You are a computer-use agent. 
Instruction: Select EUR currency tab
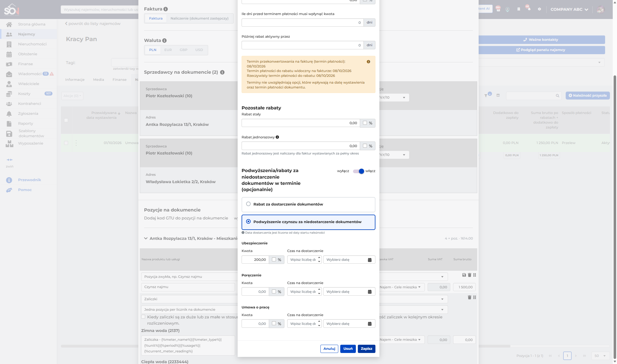(168, 50)
